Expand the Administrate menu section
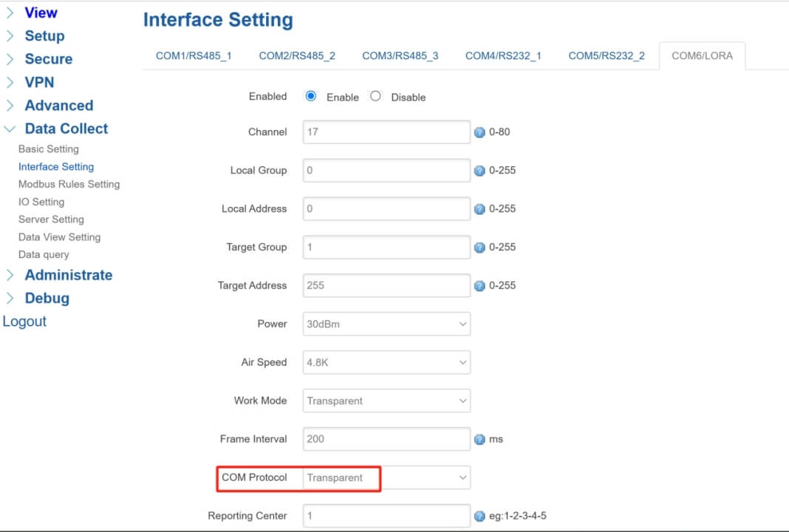The image size is (789, 532). tap(69, 275)
